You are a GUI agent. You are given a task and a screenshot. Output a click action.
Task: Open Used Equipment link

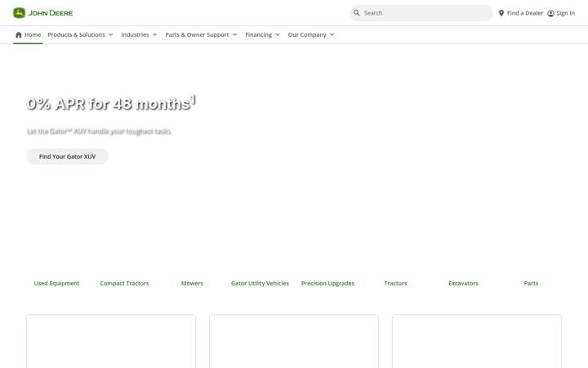[x=56, y=283]
